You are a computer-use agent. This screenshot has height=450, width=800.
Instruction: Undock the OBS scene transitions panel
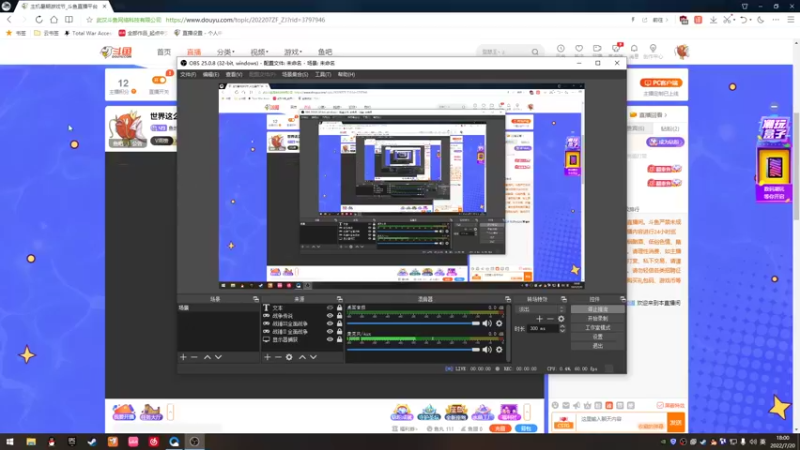coord(564,299)
